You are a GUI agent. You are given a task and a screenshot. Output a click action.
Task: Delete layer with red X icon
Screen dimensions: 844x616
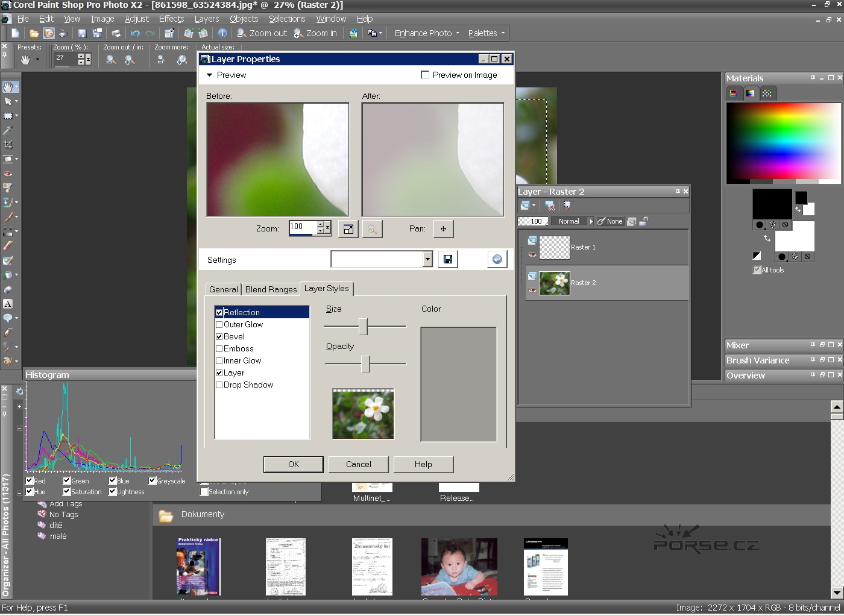tap(550, 206)
